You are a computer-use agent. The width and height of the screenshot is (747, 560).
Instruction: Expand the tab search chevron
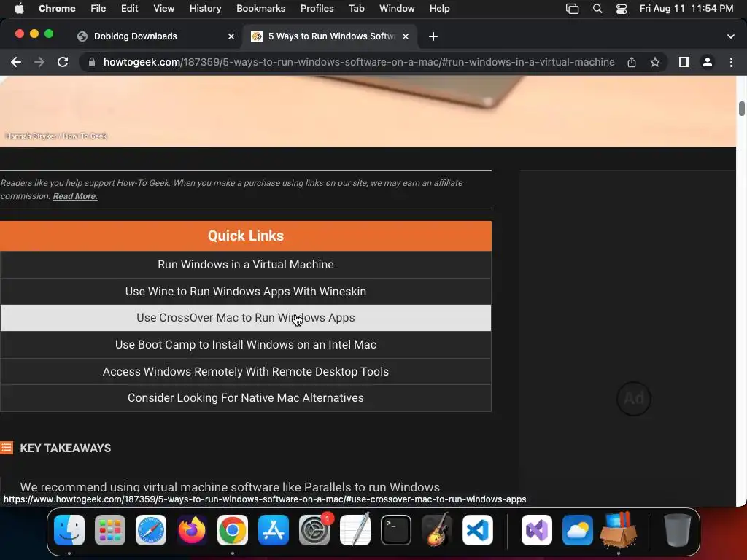tap(731, 36)
